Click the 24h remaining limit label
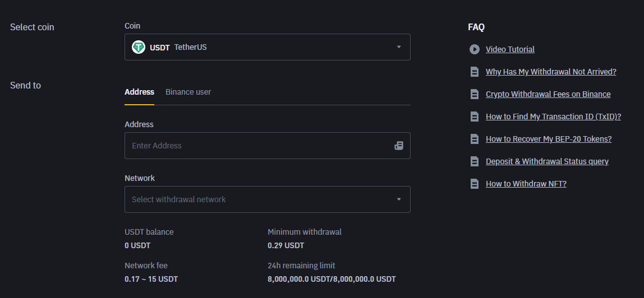 pyautogui.click(x=301, y=266)
